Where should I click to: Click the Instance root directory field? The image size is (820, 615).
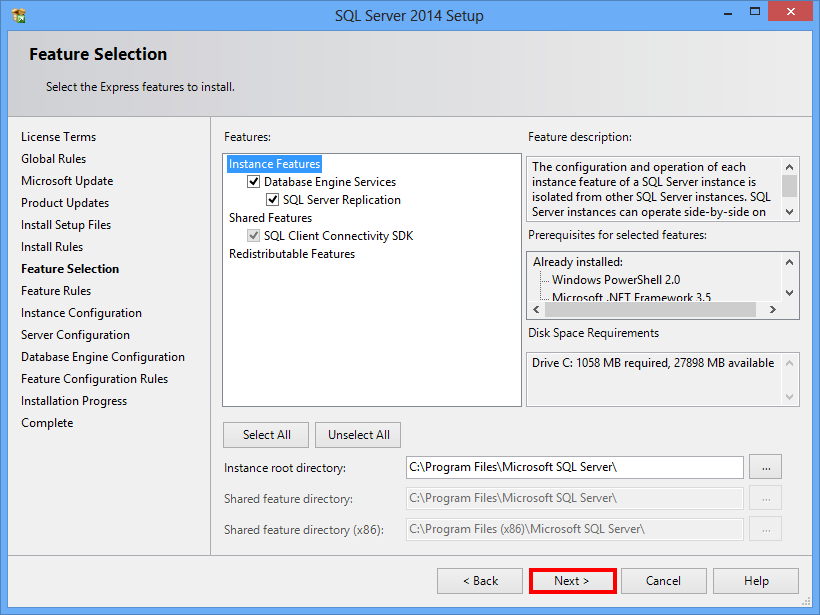pos(575,467)
